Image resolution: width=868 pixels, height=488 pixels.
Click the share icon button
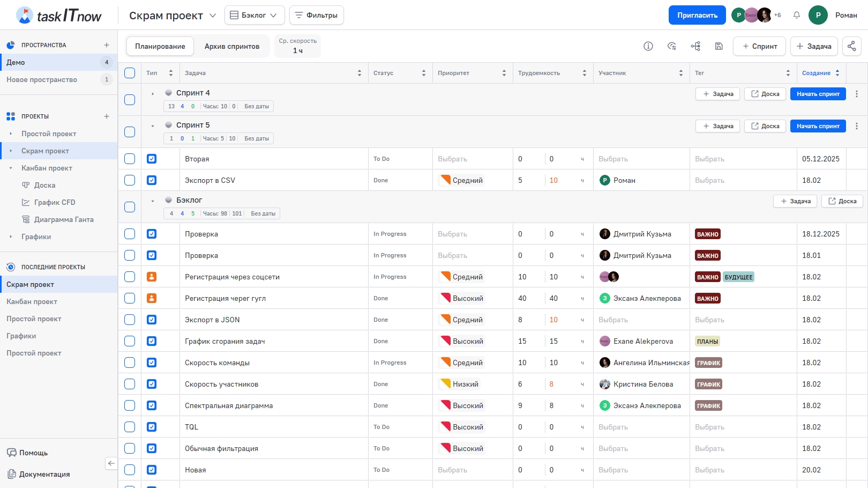(851, 46)
